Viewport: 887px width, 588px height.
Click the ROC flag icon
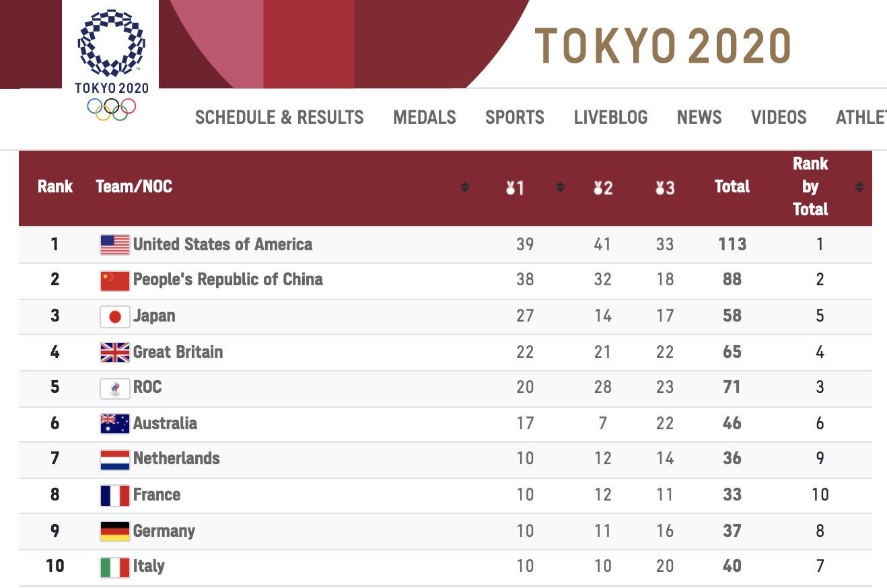115,388
